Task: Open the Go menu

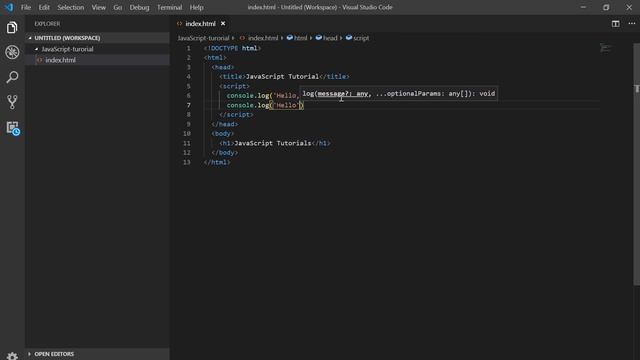Action: click(118, 7)
